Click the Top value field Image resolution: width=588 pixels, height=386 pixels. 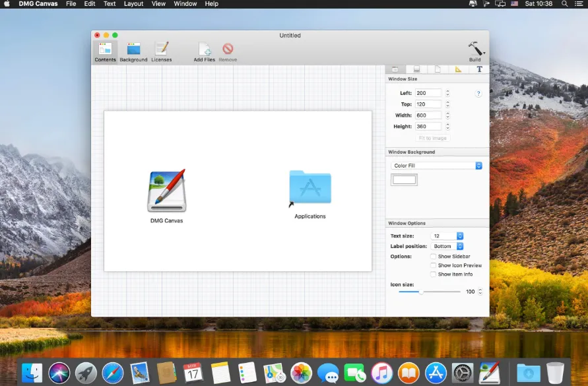point(428,104)
